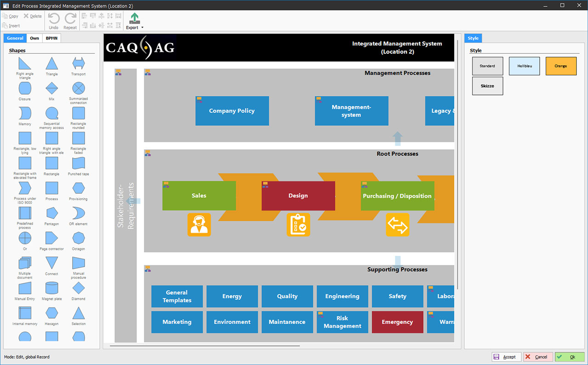Apply the Orange style swatch
Viewport: 588px width, 365px height.
click(x=561, y=66)
